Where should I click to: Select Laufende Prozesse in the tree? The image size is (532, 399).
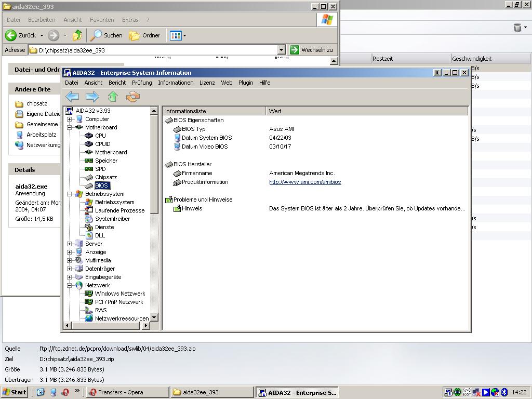coord(119,210)
